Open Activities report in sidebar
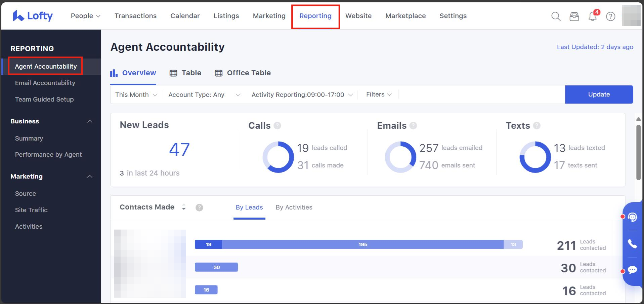This screenshot has height=304, width=644. [x=29, y=227]
